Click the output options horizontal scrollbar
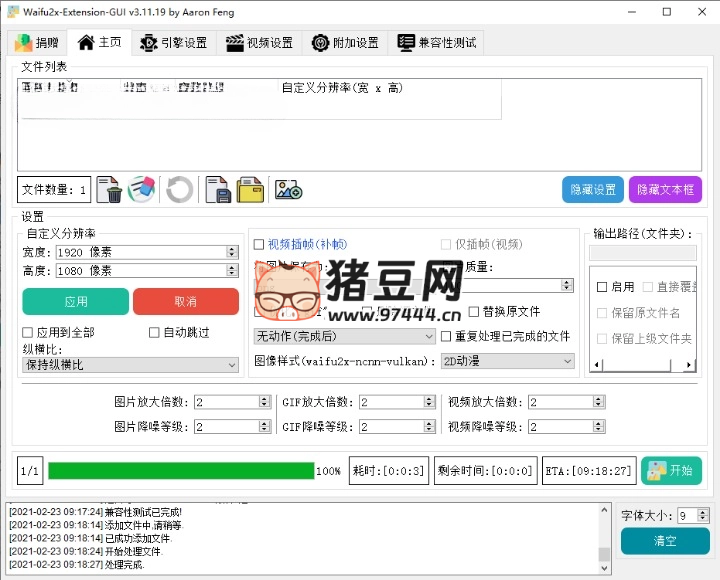Image resolution: width=720 pixels, height=580 pixels. (x=642, y=365)
